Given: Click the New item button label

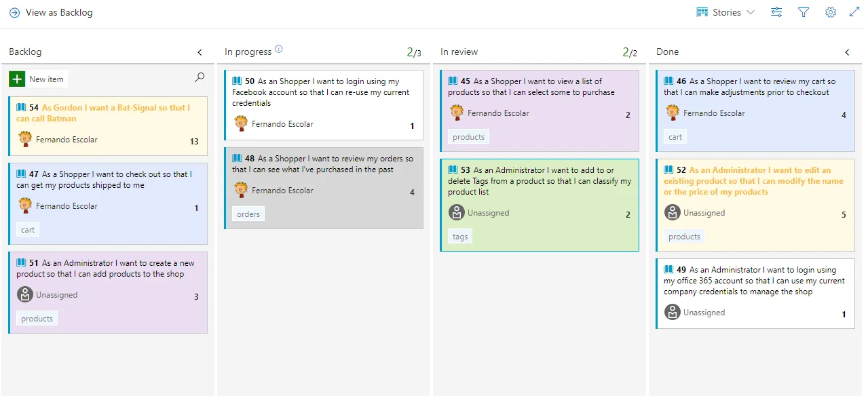Looking at the screenshot, I should click(x=46, y=79).
